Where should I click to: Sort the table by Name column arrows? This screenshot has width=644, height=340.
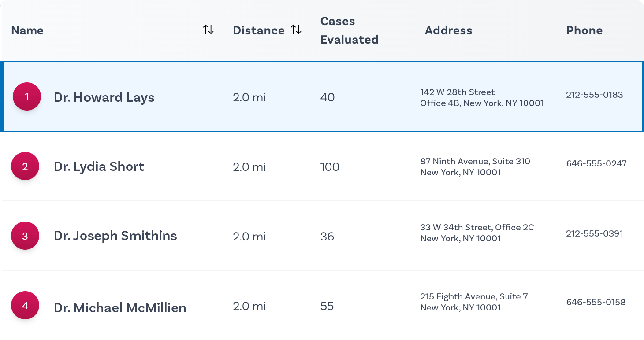point(208,30)
